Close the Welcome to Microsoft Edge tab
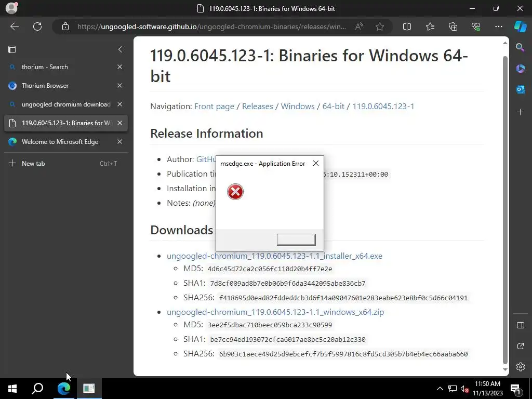The image size is (532, 399). coord(119,142)
